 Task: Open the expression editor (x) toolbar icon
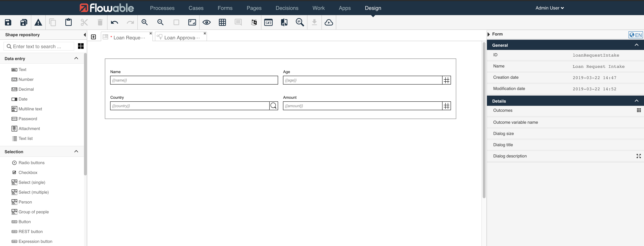268,22
